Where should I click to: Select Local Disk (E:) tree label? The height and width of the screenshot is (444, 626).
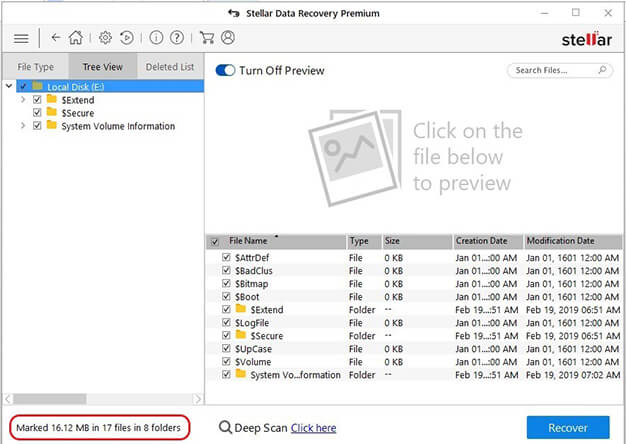point(75,87)
